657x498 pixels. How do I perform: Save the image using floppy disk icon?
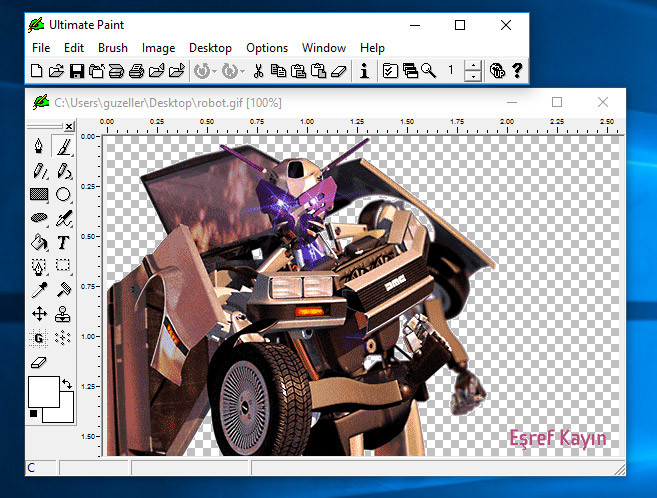(77, 70)
